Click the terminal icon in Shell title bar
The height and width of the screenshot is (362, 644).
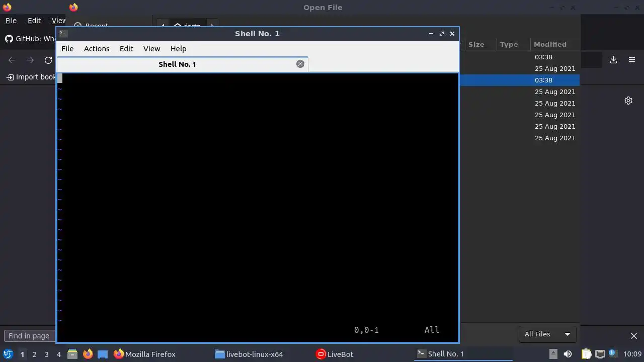[x=63, y=34]
